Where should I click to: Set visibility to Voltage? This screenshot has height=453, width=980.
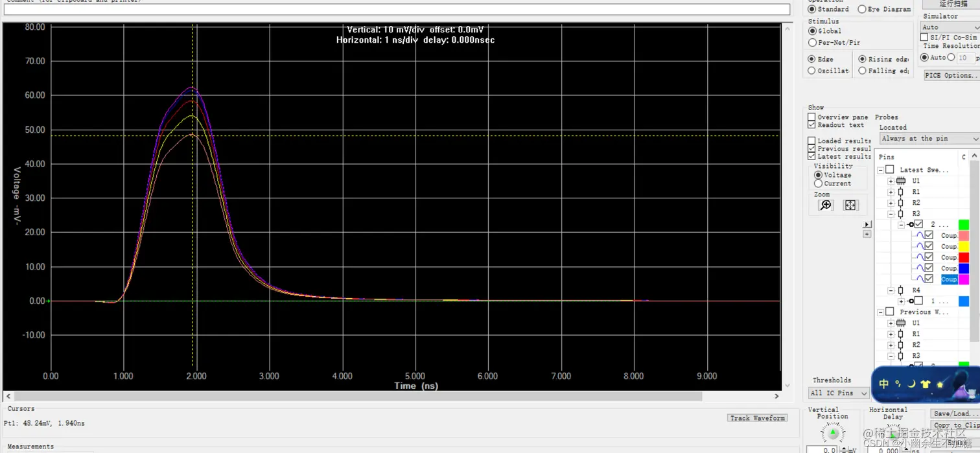pos(818,175)
